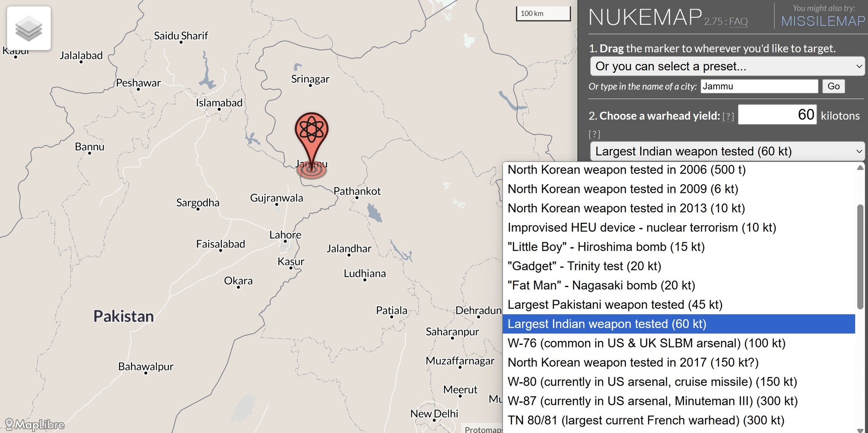Click the Srinagar city label on map

[310, 79]
